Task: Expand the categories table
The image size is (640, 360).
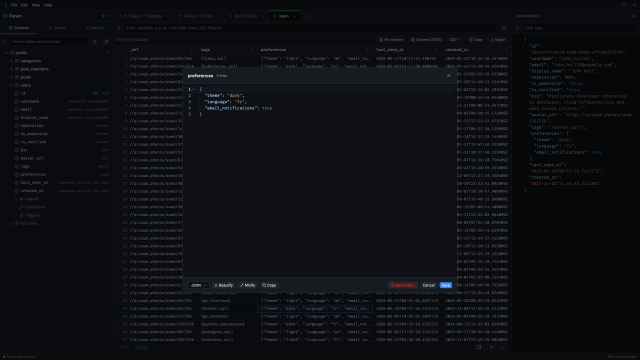Action: coord(11,61)
